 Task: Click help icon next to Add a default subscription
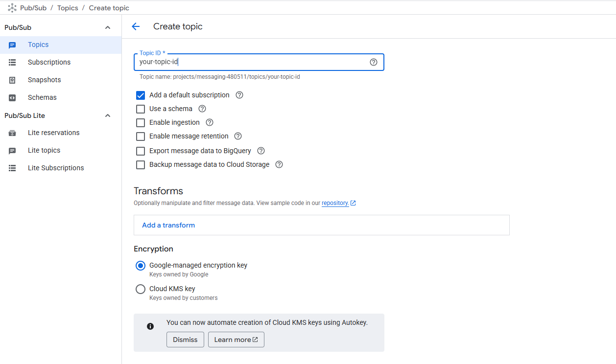click(x=239, y=95)
